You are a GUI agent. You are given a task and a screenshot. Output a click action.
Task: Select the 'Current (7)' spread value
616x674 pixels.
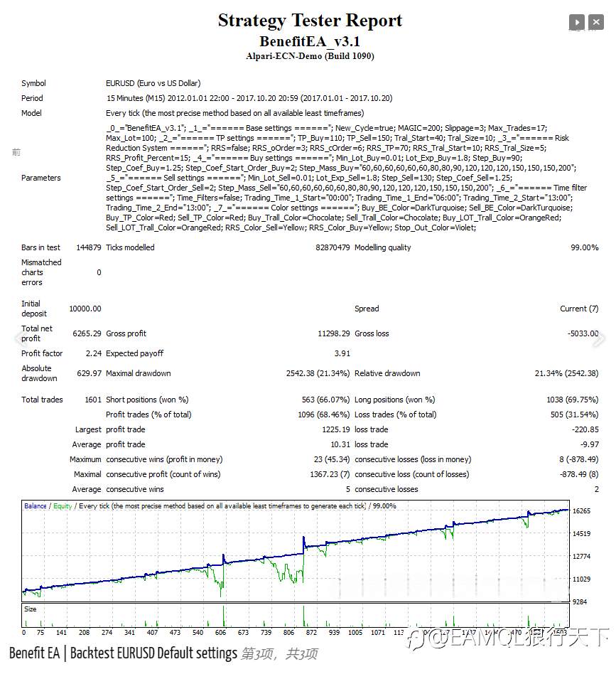579,309
